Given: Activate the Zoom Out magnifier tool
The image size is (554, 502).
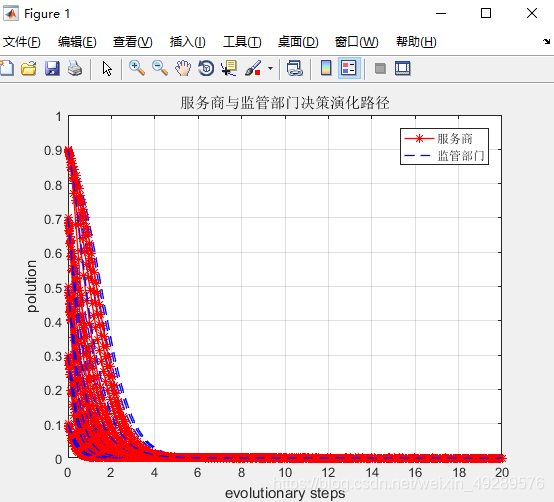Looking at the screenshot, I should coord(160,68).
